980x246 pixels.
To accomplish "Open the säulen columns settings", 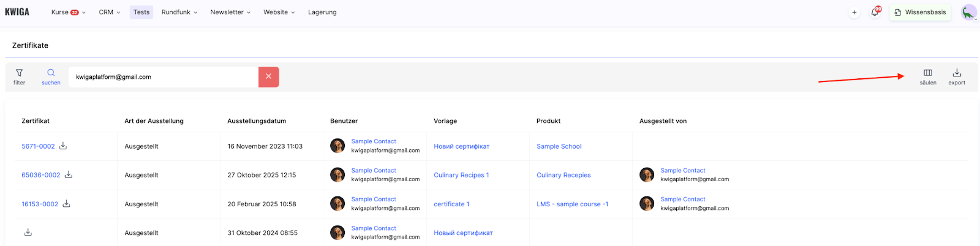I will click(927, 76).
